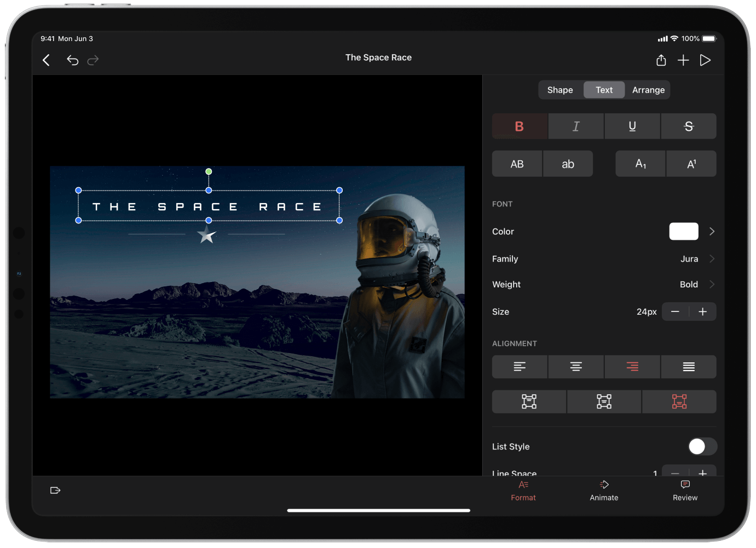
Task: Toggle underline text formatting
Action: 632,126
